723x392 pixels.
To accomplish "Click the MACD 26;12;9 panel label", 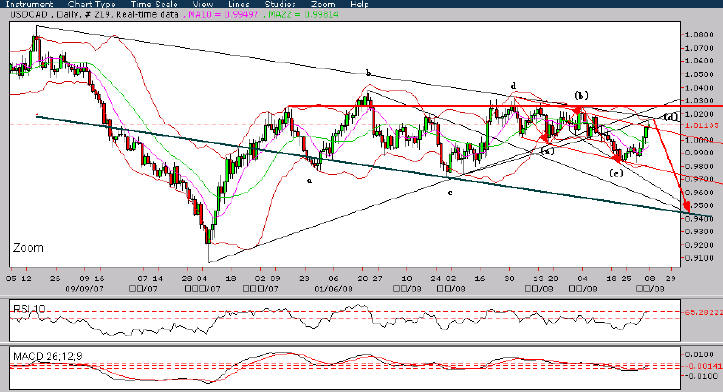I will (x=48, y=356).
